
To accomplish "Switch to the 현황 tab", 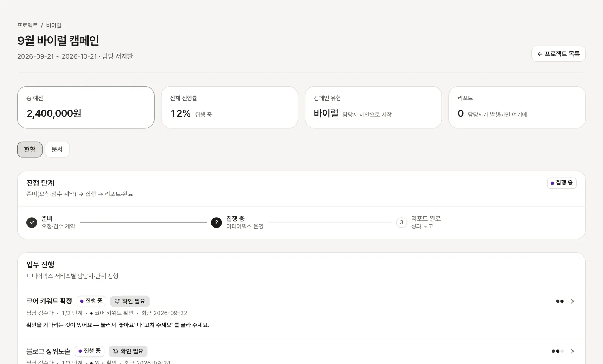I will pyautogui.click(x=30, y=149).
